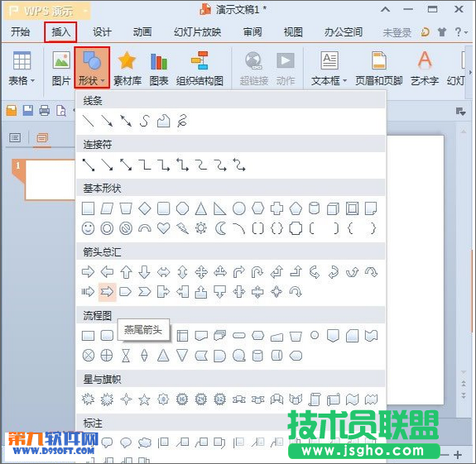
Task: Select the cylinder basic shape
Action: (315, 208)
